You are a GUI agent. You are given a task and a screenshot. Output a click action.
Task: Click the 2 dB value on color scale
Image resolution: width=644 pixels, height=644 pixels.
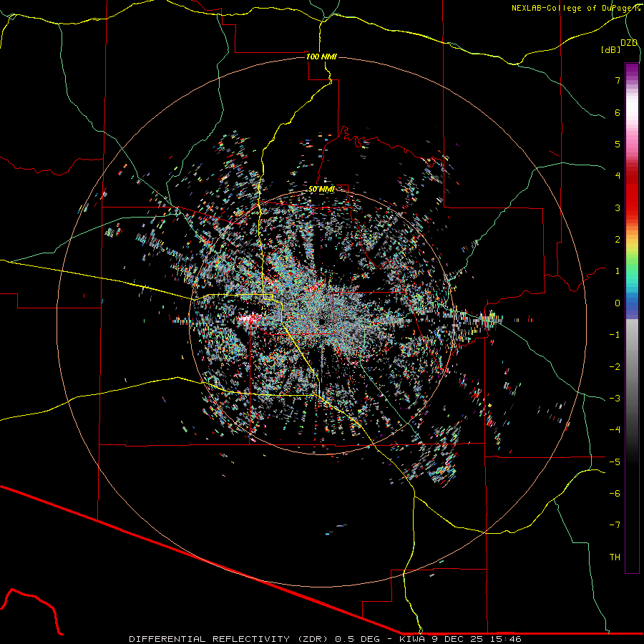click(x=618, y=240)
